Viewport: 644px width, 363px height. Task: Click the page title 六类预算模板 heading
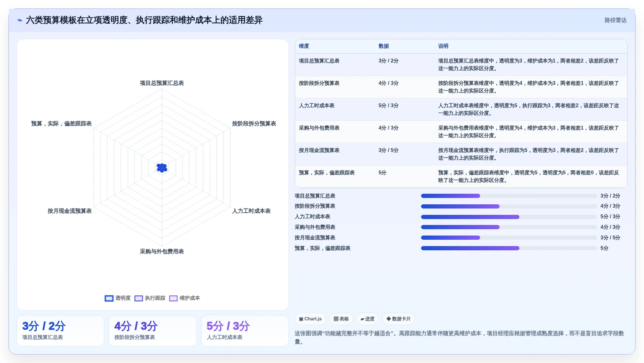(144, 20)
